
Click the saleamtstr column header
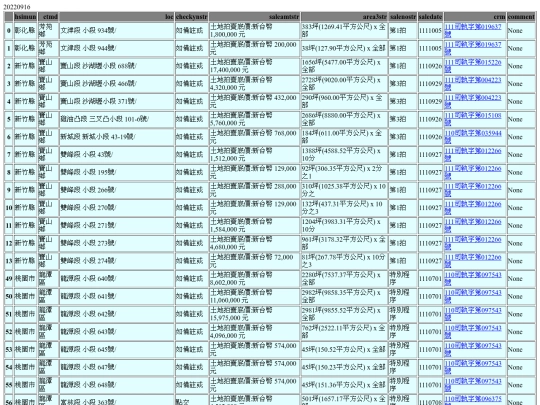pyautogui.click(x=255, y=17)
